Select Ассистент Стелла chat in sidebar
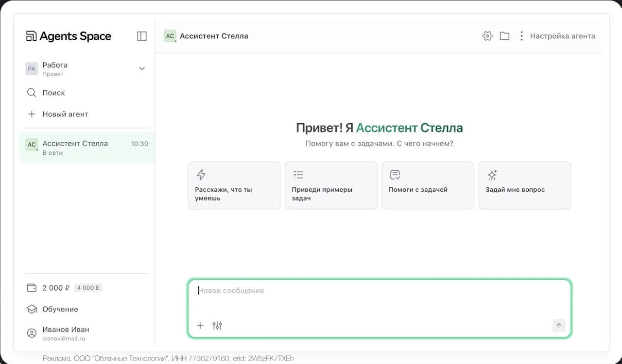 [x=86, y=148]
